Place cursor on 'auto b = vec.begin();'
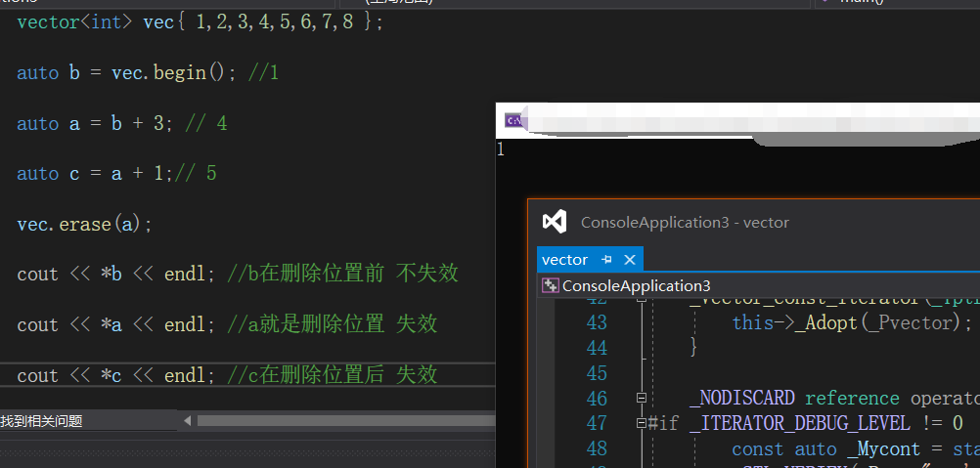 coord(127,73)
